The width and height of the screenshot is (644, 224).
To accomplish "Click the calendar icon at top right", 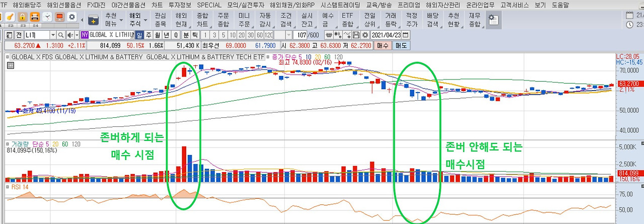I will [x=629, y=14].
